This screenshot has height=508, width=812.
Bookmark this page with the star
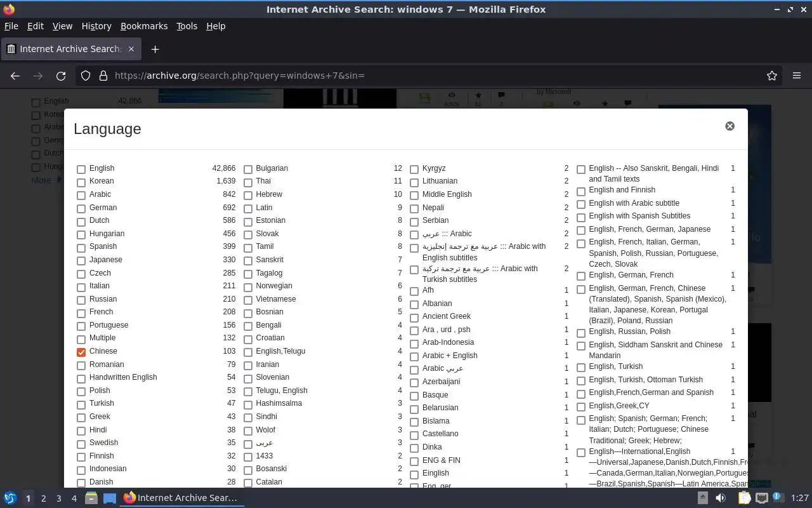coord(772,76)
